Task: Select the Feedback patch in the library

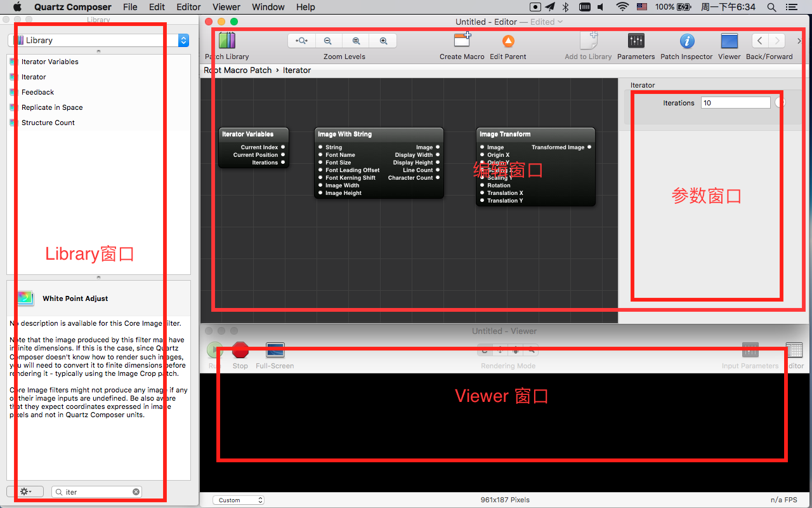Action: (98, 92)
